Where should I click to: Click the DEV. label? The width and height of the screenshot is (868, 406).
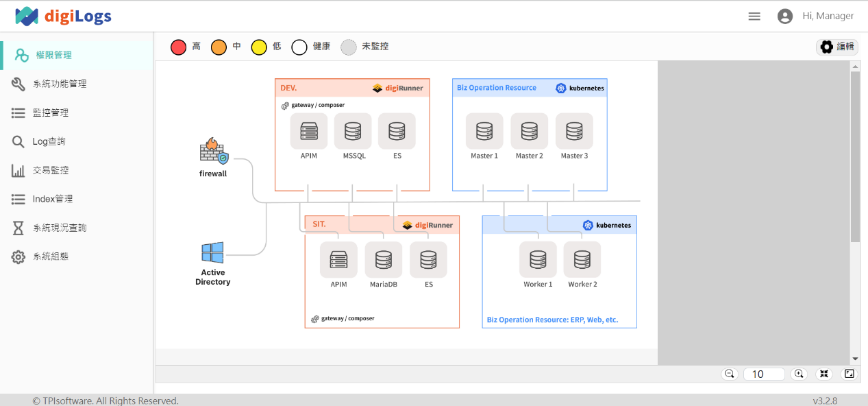pyautogui.click(x=288, y=88)
